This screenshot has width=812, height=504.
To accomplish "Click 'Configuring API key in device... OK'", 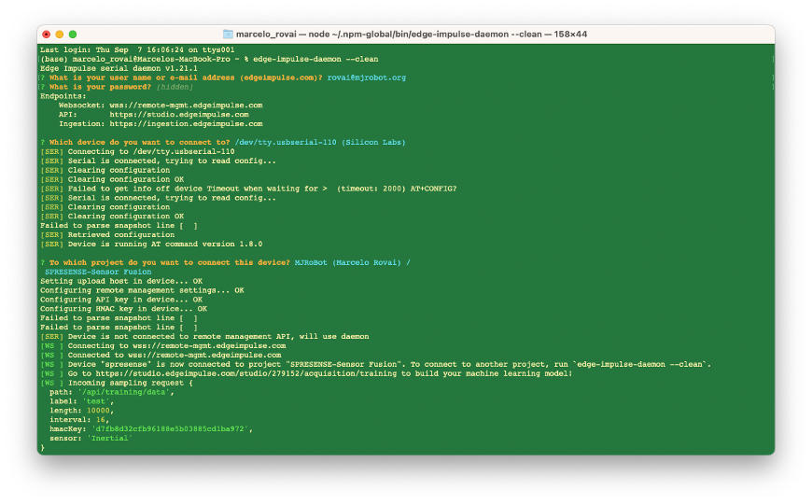I will (121, 300).
